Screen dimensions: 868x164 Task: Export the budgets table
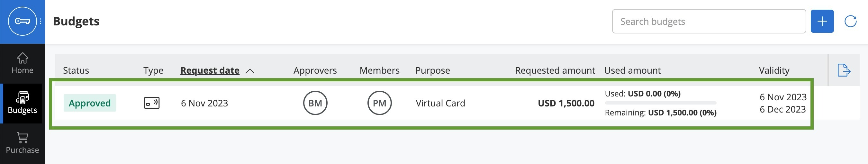pyautogui.click(x=844, y=70)
